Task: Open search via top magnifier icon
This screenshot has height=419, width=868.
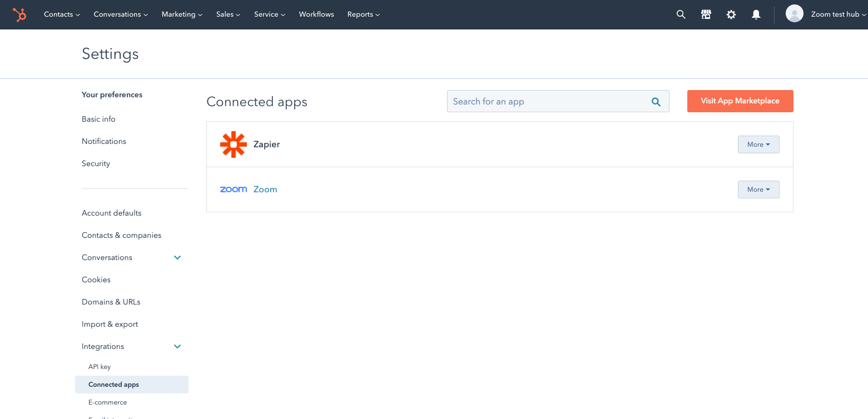Action: (x=681, y=14)
